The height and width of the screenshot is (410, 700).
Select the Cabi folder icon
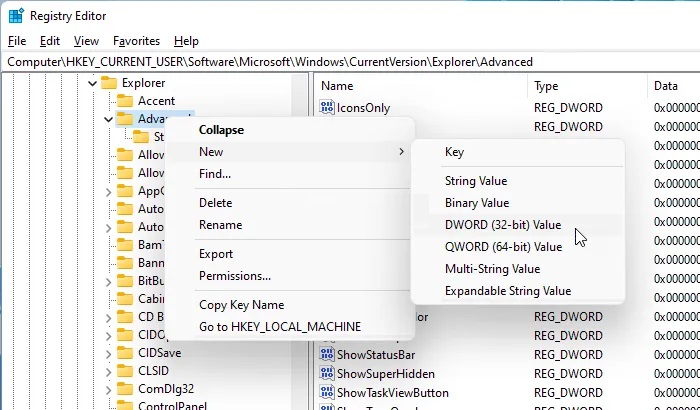(125, 299)
